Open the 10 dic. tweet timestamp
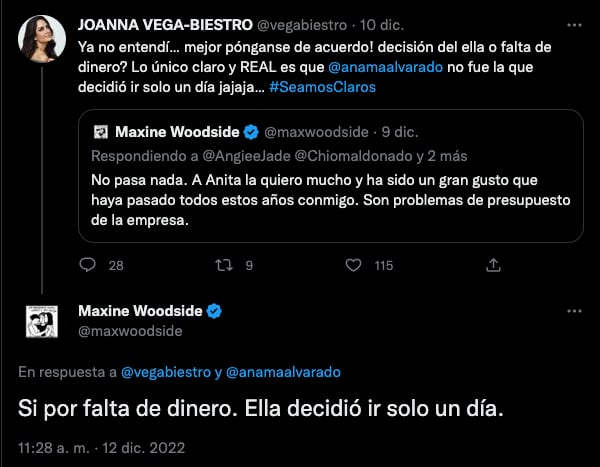The height and width of the screenshot is (467, 600). click(390, 21)
